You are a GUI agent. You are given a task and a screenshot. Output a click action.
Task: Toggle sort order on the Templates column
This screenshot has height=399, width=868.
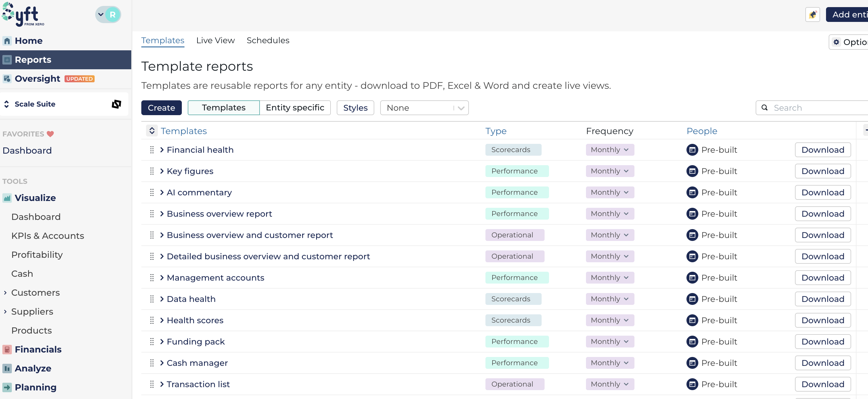tap(152, 131)
